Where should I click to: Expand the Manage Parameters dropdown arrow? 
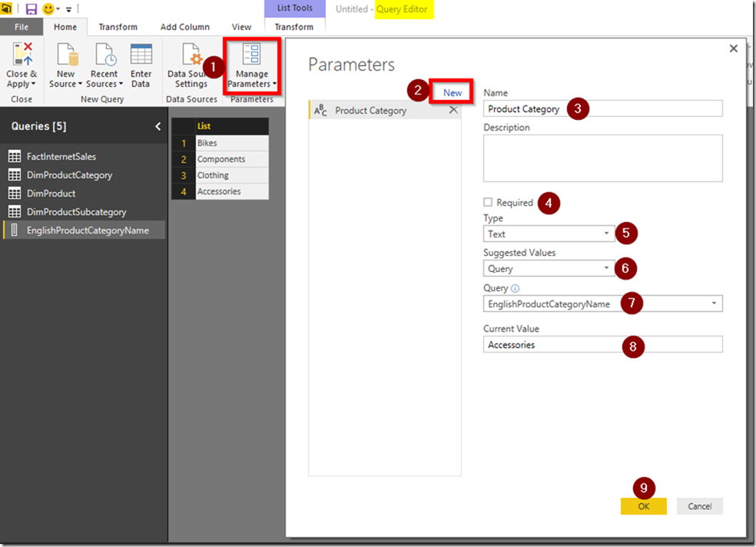[274, 84]
